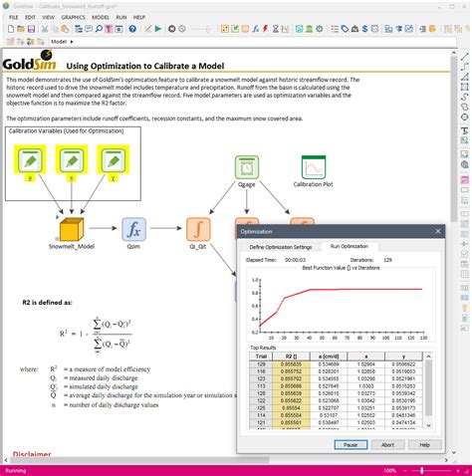Image resolution: width=472 pixels, height=476 pixels.
Task: Open the VIEW menu
Action: (x=48, y=17)
